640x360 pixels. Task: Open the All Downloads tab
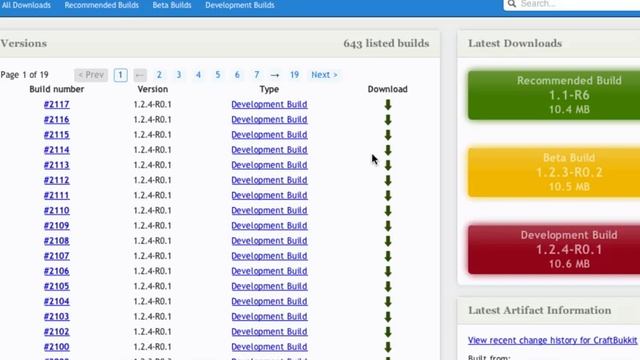26,5
